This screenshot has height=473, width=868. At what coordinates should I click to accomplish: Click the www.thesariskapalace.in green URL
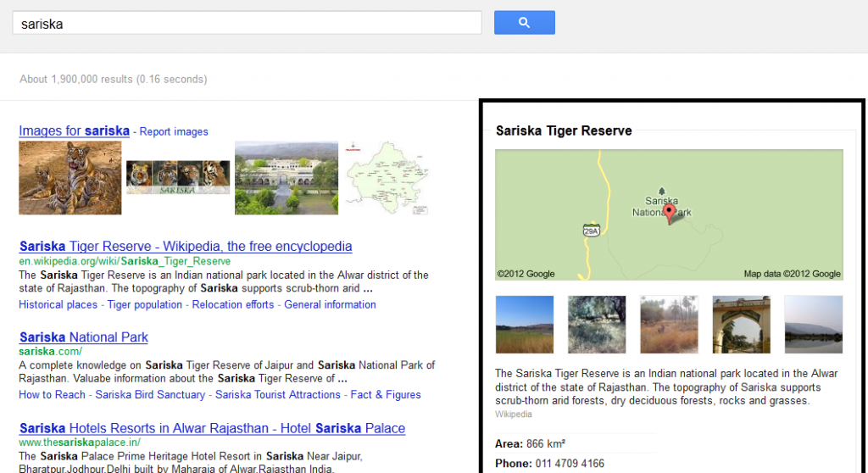pos(80,442)
